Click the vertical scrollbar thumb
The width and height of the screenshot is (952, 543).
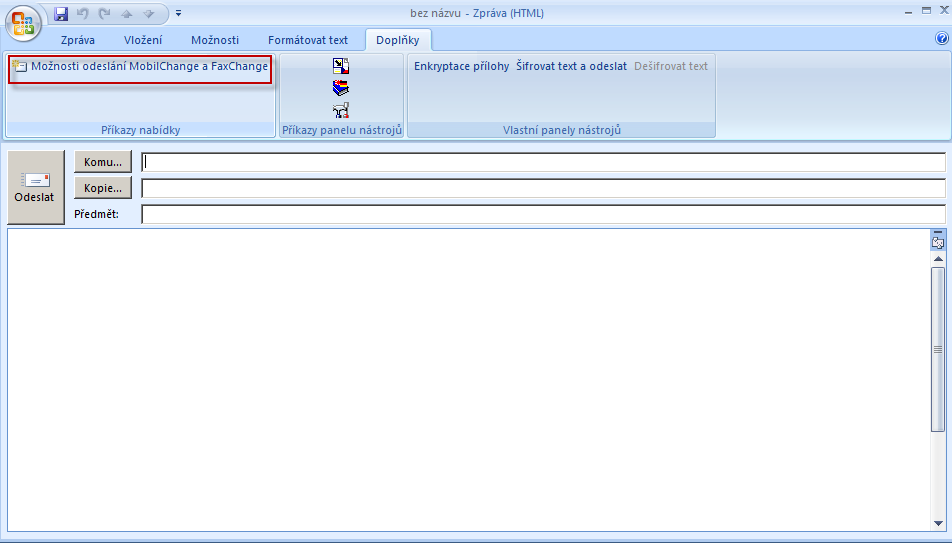[x=938, y=349]
